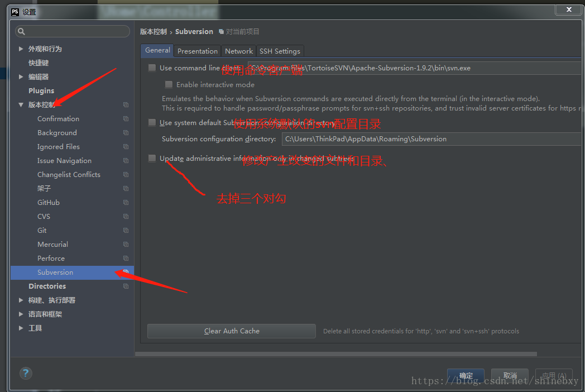The image size is (585, 392).
Task: Click project icon beside Ignored Files
Action: 126,147
